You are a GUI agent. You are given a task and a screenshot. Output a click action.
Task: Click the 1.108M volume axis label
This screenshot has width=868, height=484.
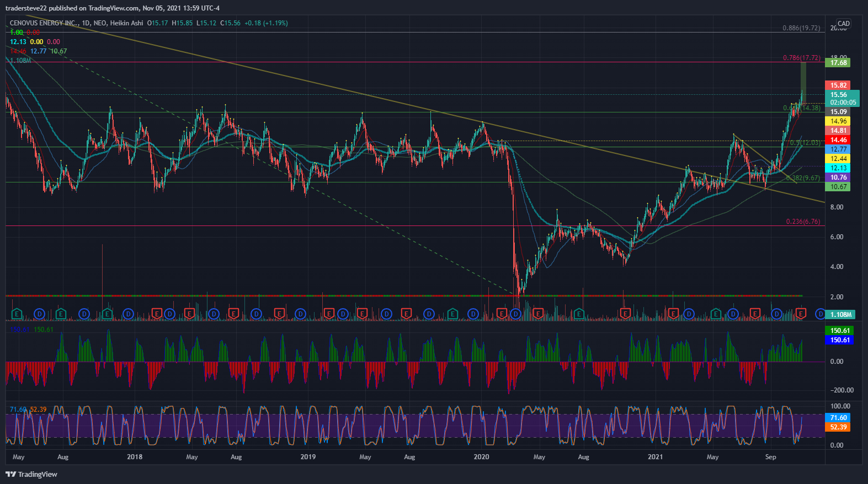(x=840, y=315)
